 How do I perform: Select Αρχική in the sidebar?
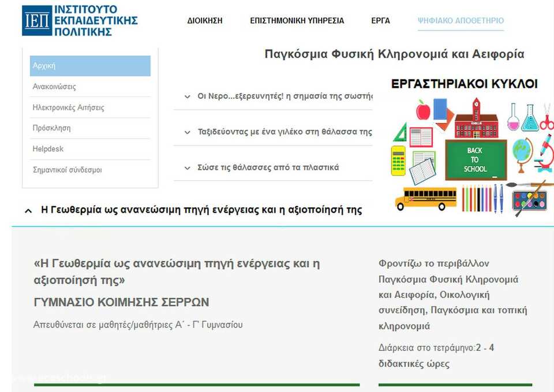click(90, 66)
